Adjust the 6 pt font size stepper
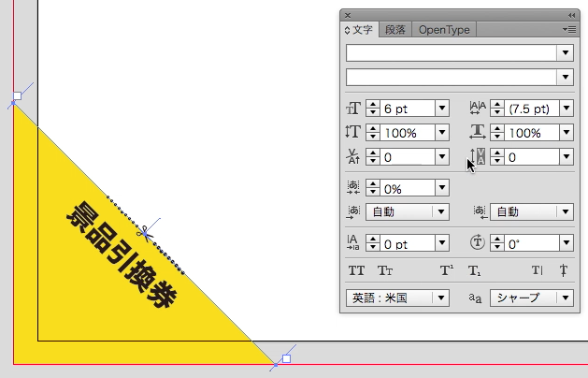This screenshot has height=378, width=588. [372, 109]
